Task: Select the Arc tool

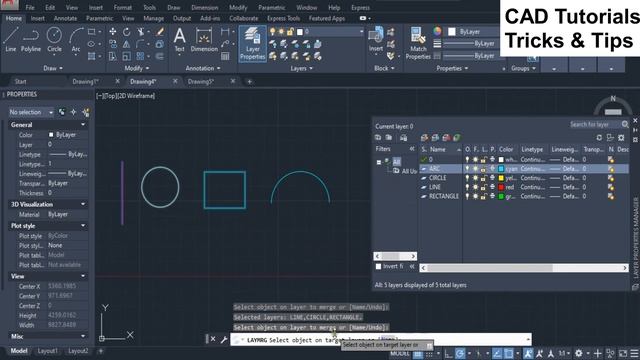Action: tap(76, 40)
